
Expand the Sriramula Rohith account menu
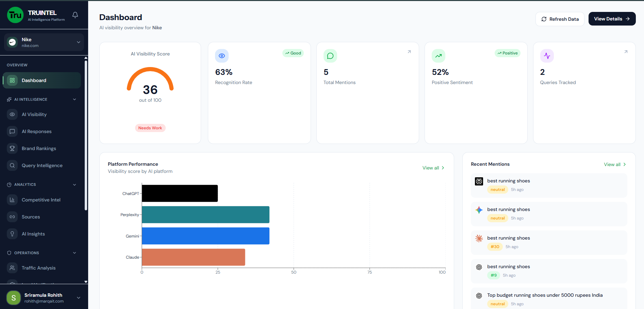(x=78, y=298)
